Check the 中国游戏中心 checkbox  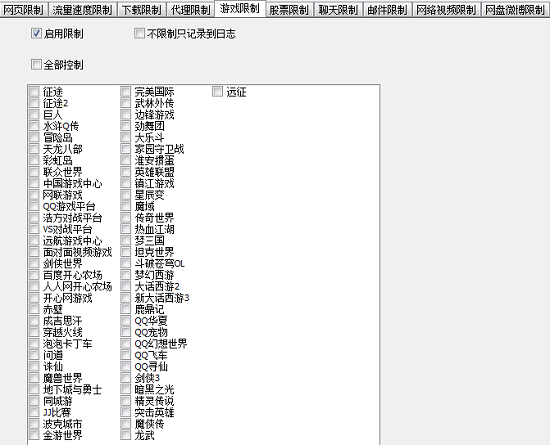(x=34, y=183)
